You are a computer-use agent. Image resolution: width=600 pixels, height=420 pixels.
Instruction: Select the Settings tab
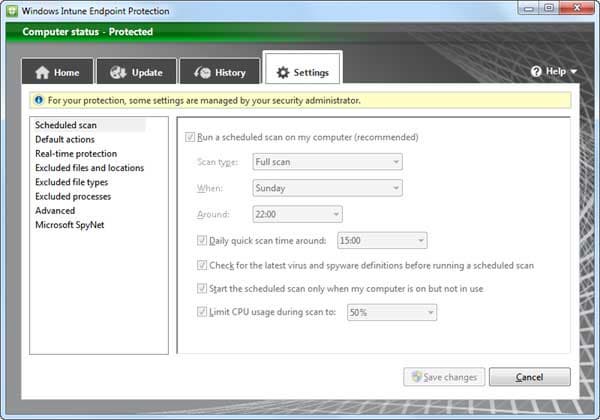tap(302, 69)
